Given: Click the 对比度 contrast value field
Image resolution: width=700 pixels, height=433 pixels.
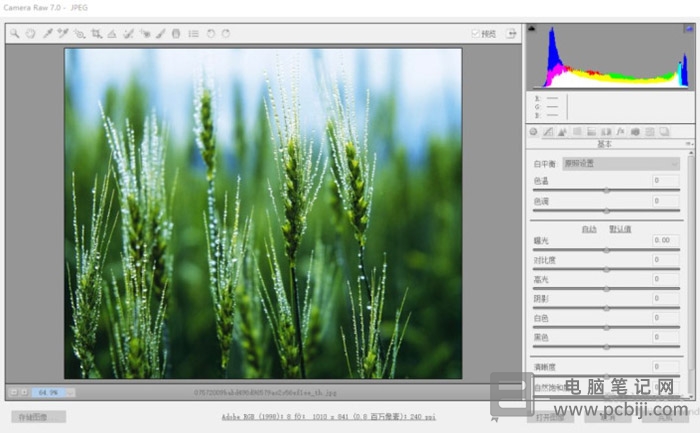Looking at the screenshot, I should pos(666,259).
